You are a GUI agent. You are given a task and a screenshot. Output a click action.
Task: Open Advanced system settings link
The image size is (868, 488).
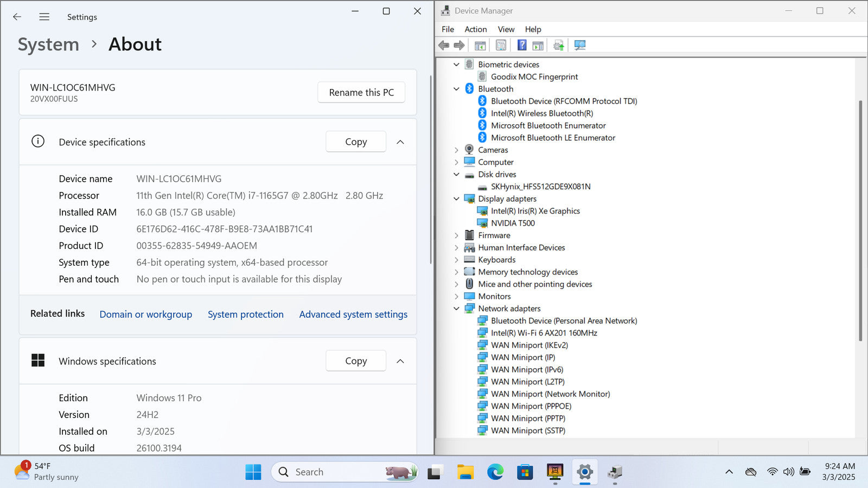353,314
